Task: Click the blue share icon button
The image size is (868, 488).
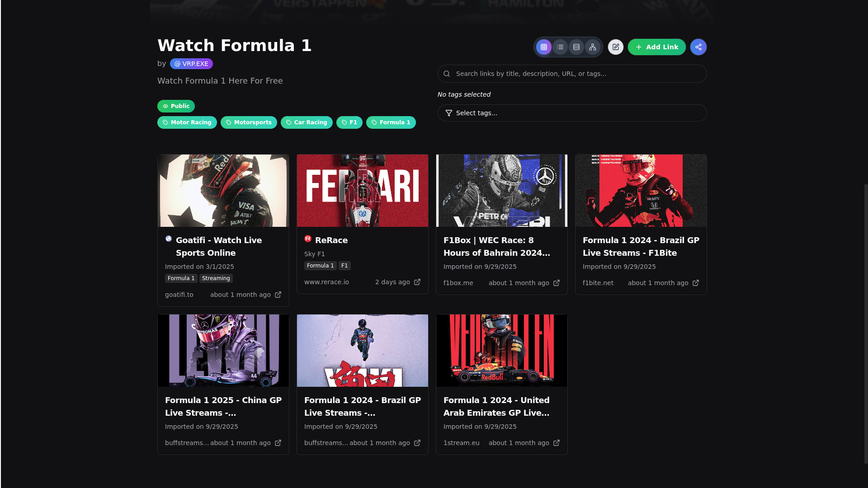Action: [x=698, y=47]
